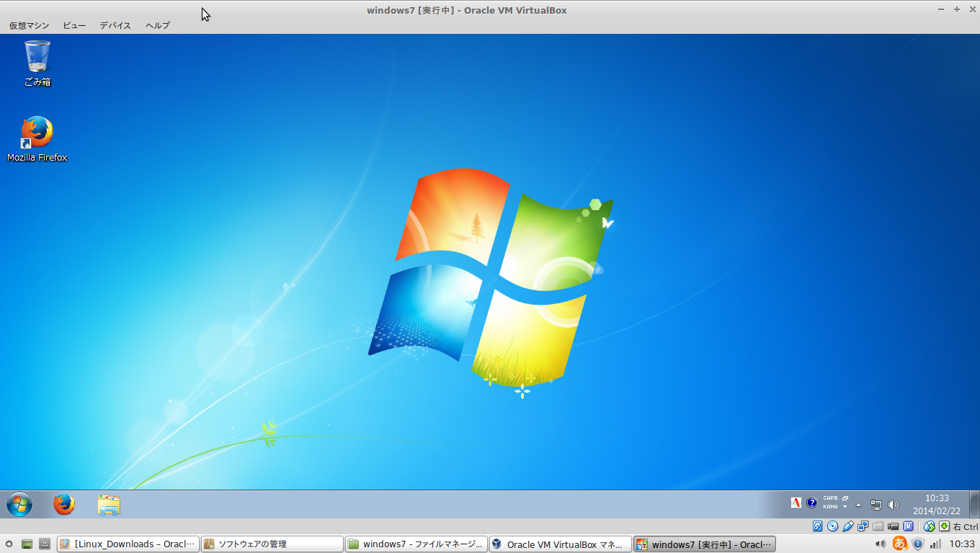Click the Windows 7 volume speaker icon
The image size is (980, 553).
click(894, 505)
